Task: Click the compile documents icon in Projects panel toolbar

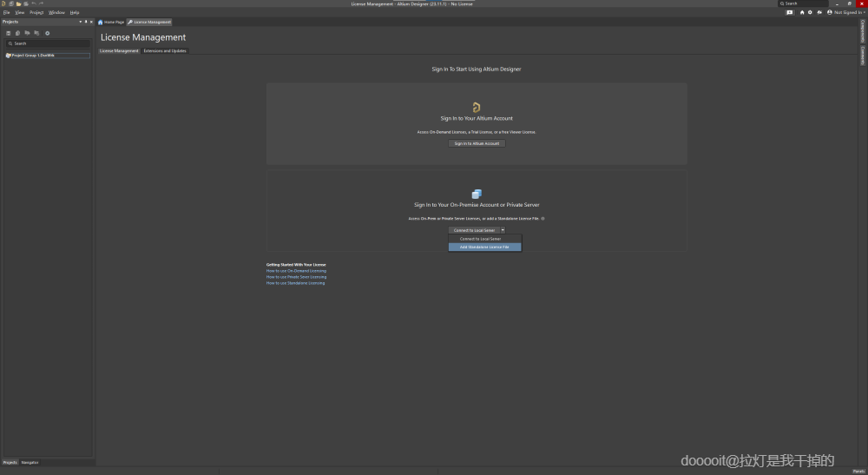Action: [x=17, y=33]
